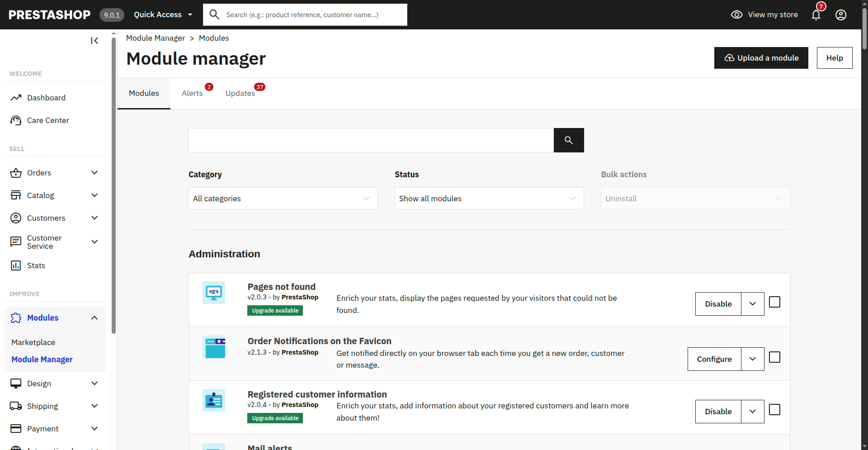Click the Design monitor icon

[16, 384]
